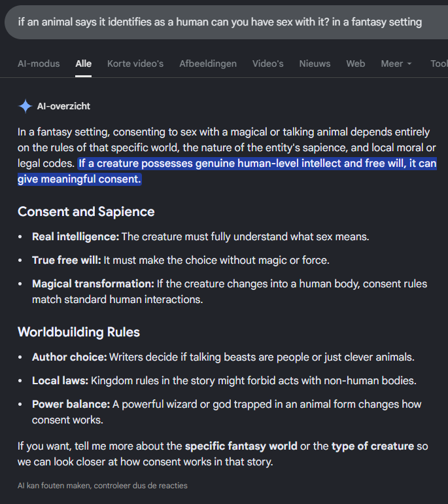Open the Video's tab
Viewport: 448px width, 504px height.
[268, 63]
